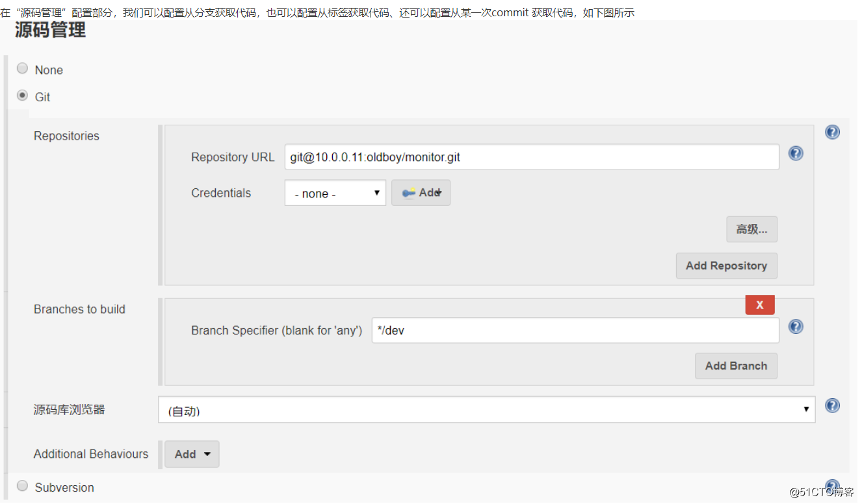Click the Add Repository button
860x504 pixels.
[726, 266]
